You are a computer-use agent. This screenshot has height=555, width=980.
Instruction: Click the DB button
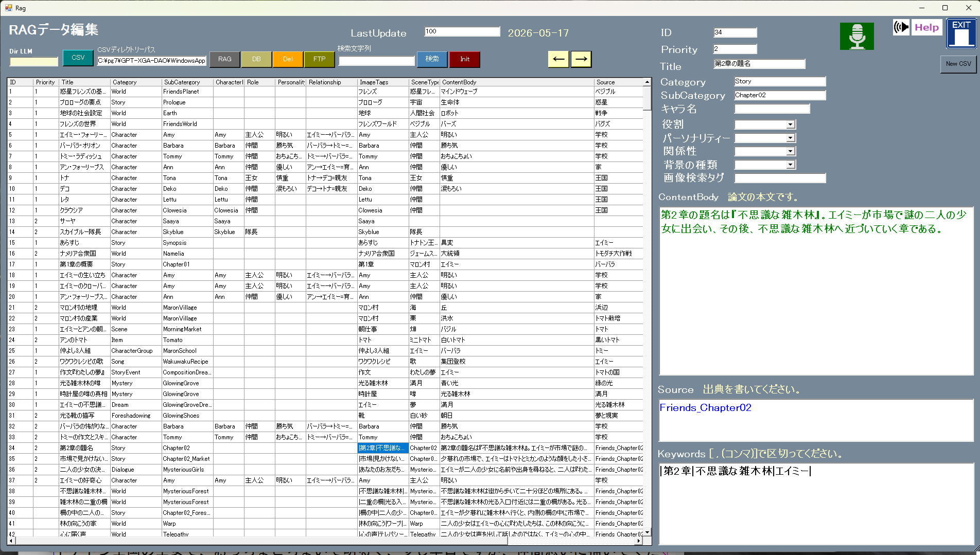coord(256,59)
